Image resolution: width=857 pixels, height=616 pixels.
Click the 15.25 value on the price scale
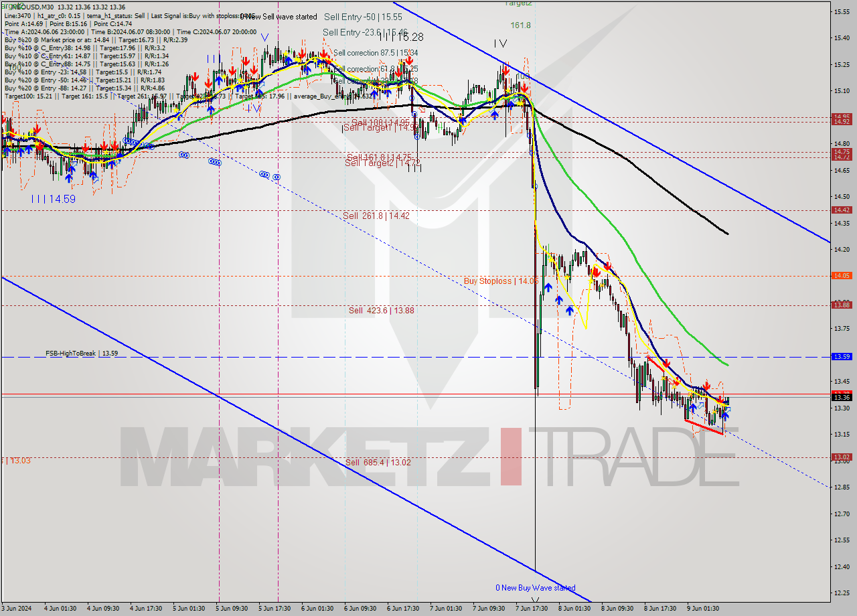pos(842,64)
